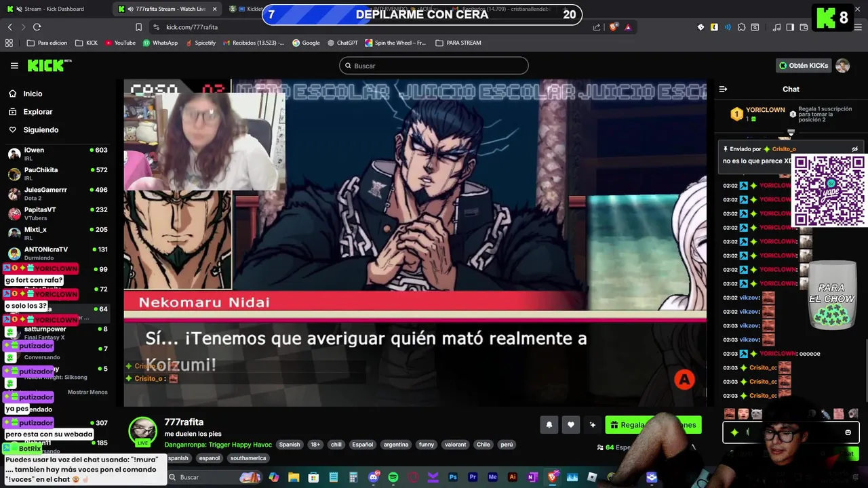Open 777rafita's channel avatar

pos(143,431)
